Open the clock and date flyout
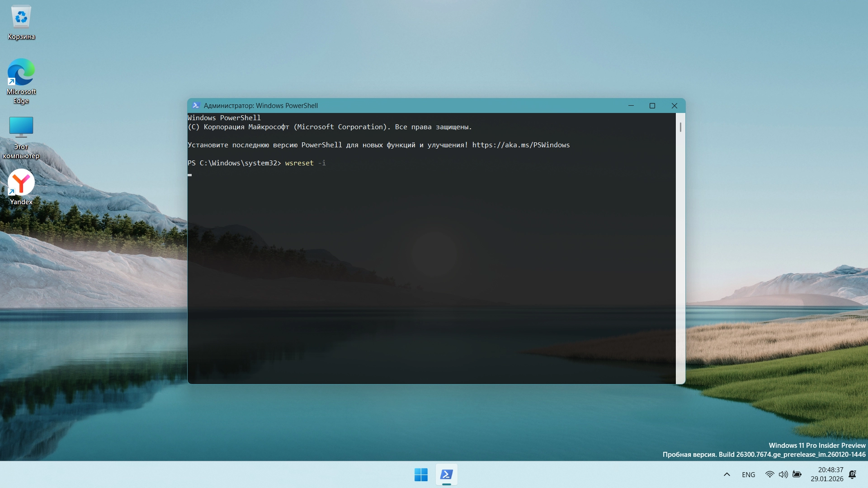The width and height of the screenshot is (868, 488). (827, 474)
